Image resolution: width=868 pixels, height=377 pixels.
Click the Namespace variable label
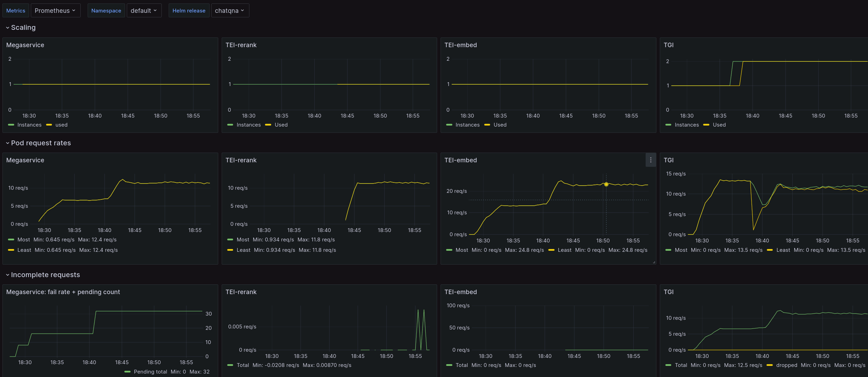tap(106, 10)
